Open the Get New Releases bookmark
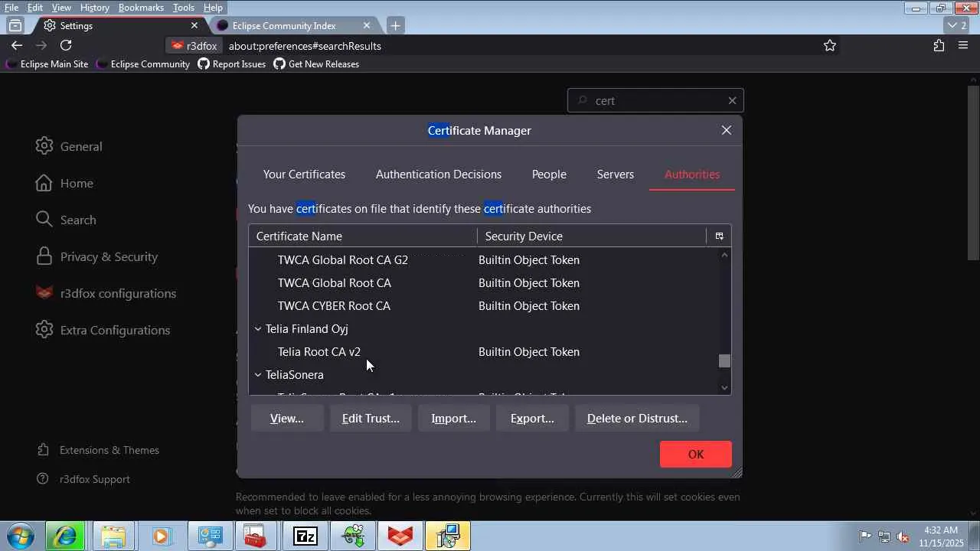The image size is (980, 551). pos(316,64)
